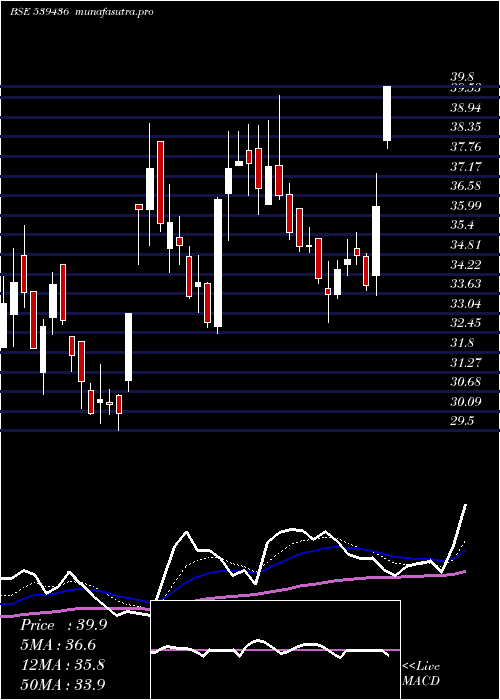Screen dimensions: 500x700
Task: Select the 30.09 price axis label
Action: tap(465, 402)
